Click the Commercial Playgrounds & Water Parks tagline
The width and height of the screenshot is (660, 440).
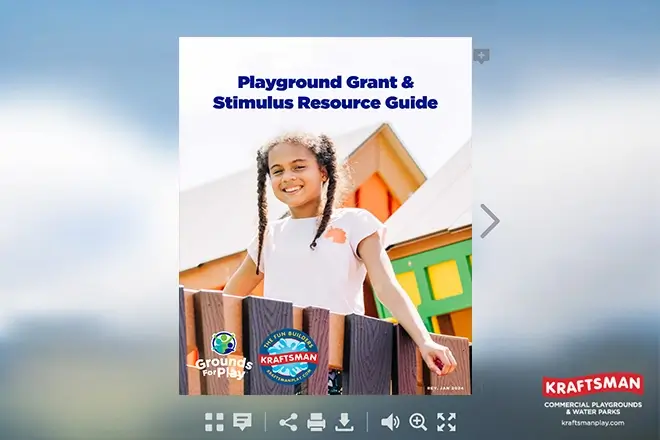593,408
